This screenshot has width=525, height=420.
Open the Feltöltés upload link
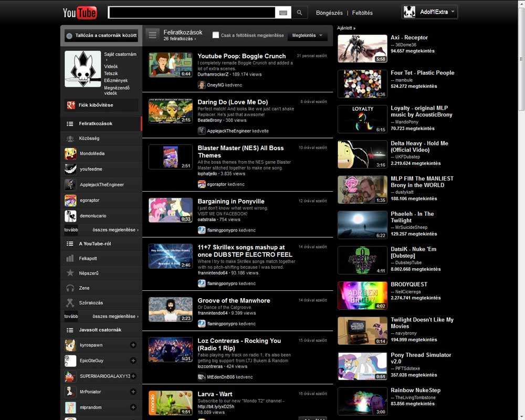[362, 13]
